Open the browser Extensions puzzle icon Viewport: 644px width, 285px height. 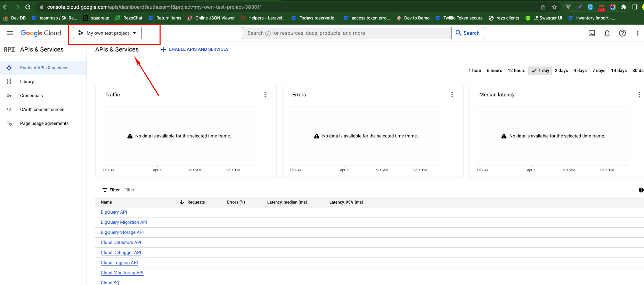[x=624, y=7]
